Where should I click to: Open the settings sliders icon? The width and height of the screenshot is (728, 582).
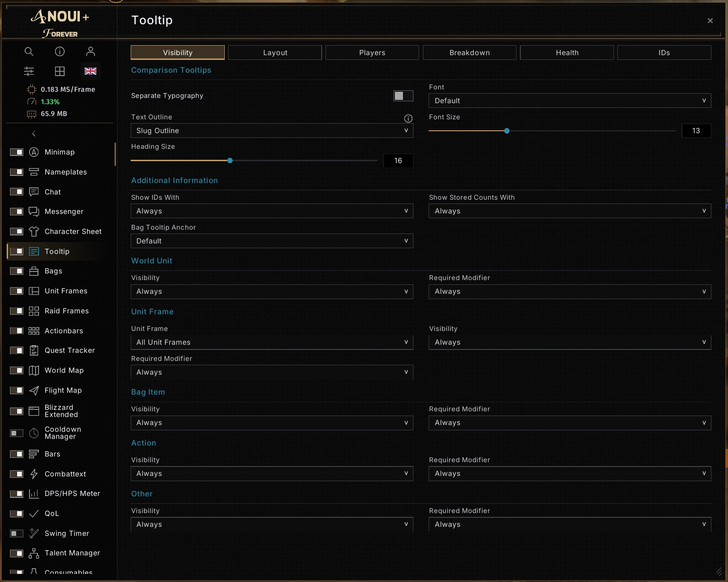pyautogui.click(x=29, y=71)
